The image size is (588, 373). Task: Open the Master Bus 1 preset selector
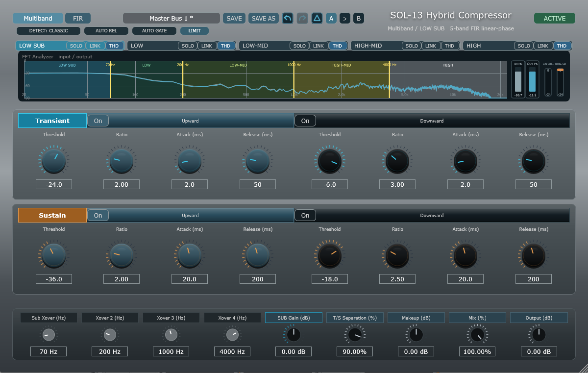tap(171, 18)
